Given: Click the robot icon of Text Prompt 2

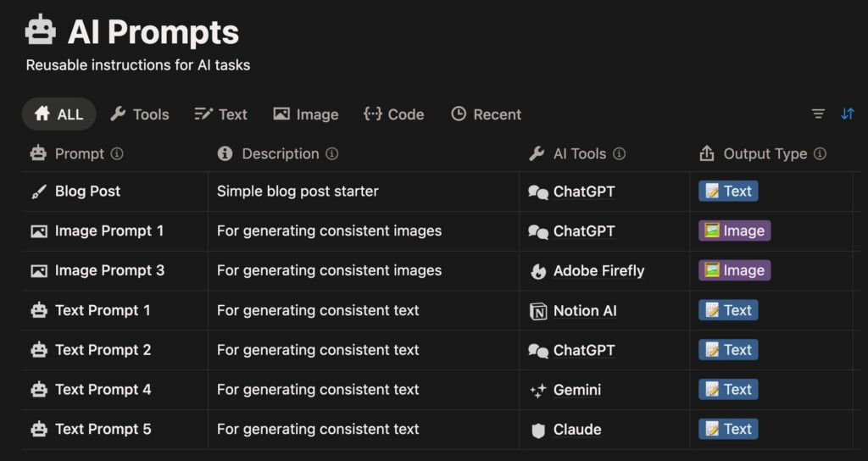Looking at the screenshot, I should coord(39,350).
